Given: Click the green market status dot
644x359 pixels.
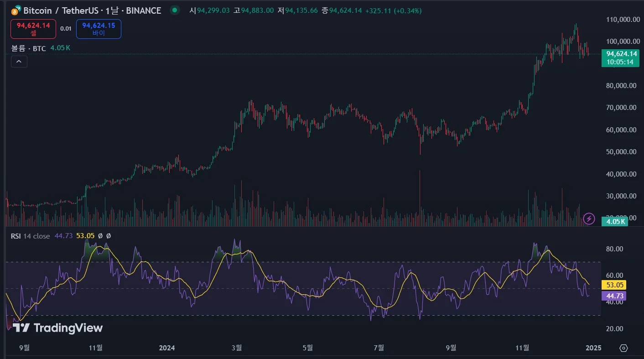Looking at the screenshot, I should pyautogui.click(x=174, y=10).
